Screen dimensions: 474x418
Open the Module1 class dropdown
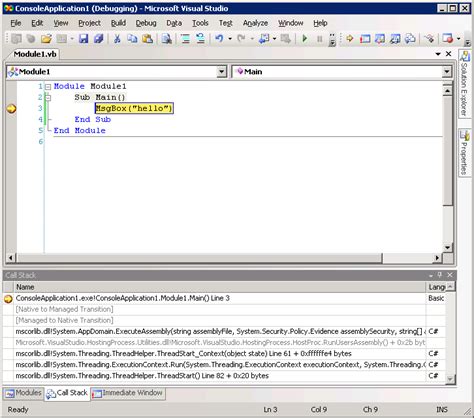[x=221, y=72]
